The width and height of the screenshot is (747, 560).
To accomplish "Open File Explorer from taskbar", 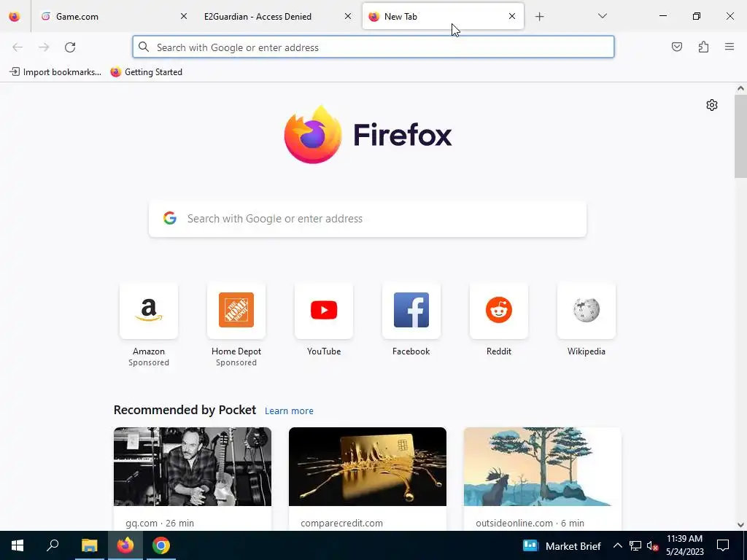I will 89,545.
